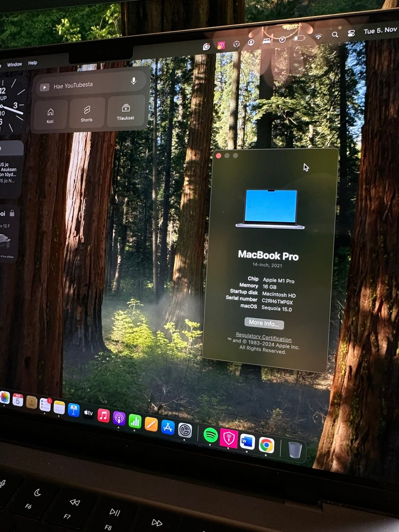This screenshot has height=532, width=399.
Task: Open Pages from the Dock
Action: point(151,424)
